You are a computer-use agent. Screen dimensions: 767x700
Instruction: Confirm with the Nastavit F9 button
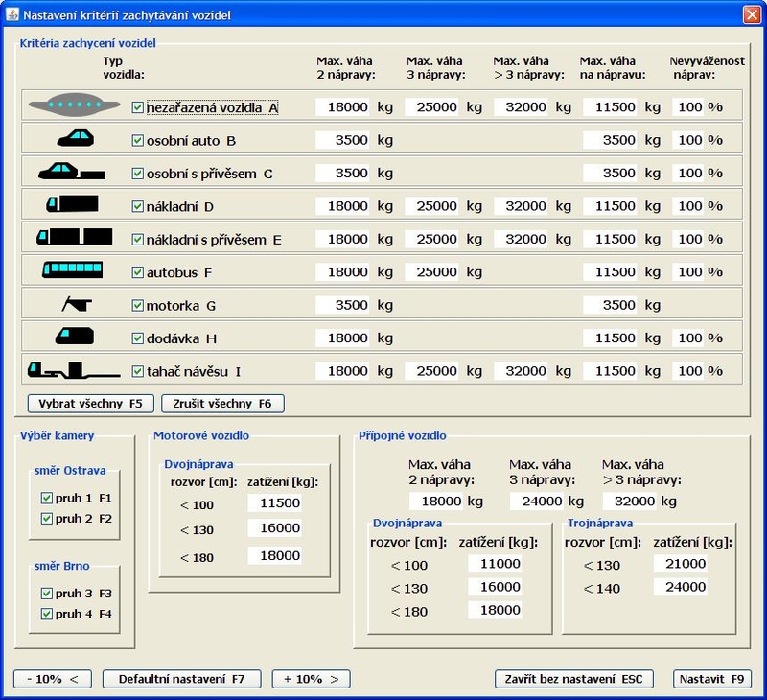click(x=712, y=679)
